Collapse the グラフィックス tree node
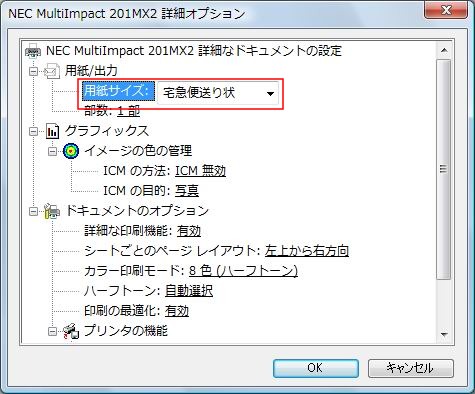This screenshot has height=394, width=475. click(x=33, y=131)
